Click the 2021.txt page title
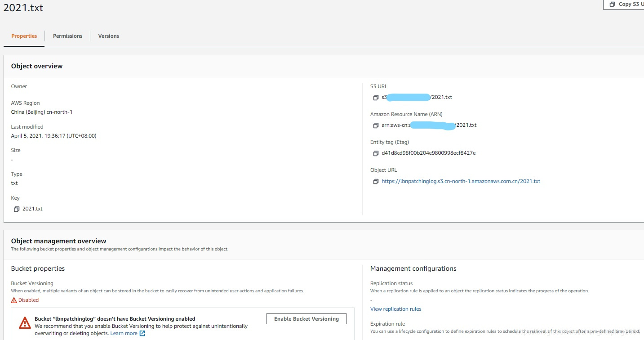The image size is (644, 340). pyautogui.click(x=23, y=7)
